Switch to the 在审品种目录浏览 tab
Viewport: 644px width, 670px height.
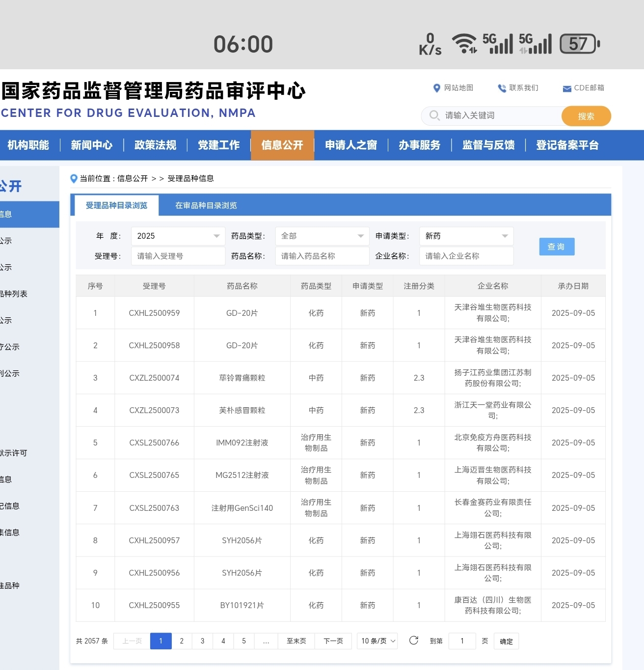(x=206, y=205)
